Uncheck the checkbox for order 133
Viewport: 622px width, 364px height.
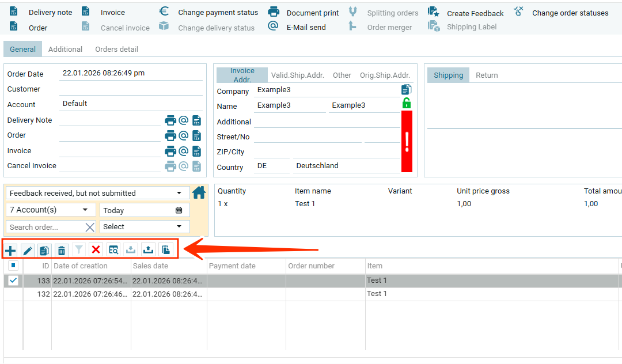coord(13,280)
